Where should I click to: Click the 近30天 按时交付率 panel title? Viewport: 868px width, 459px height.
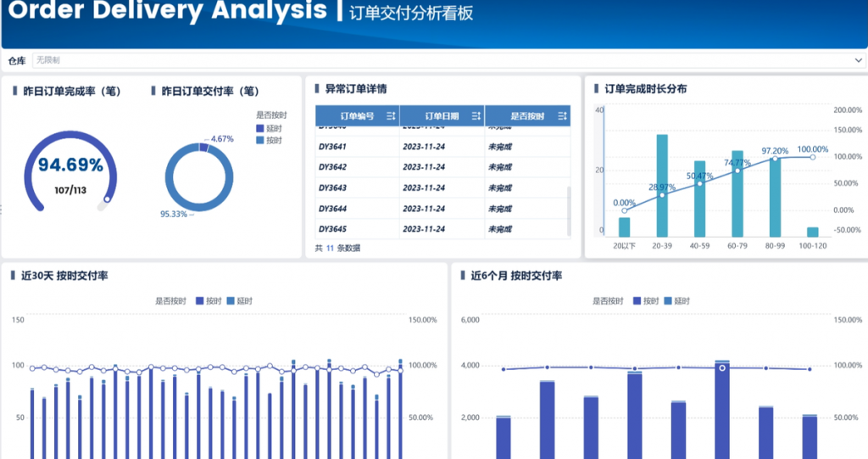[x=64, y=276]
